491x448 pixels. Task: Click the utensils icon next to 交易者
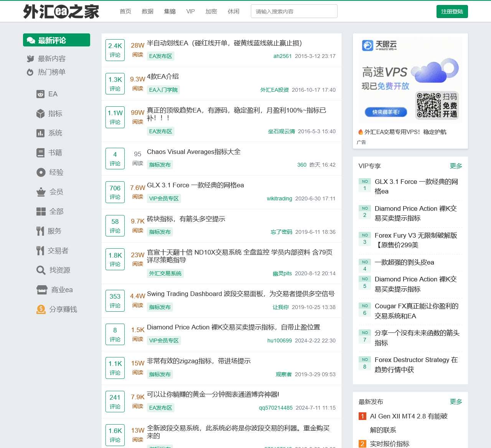40,251
